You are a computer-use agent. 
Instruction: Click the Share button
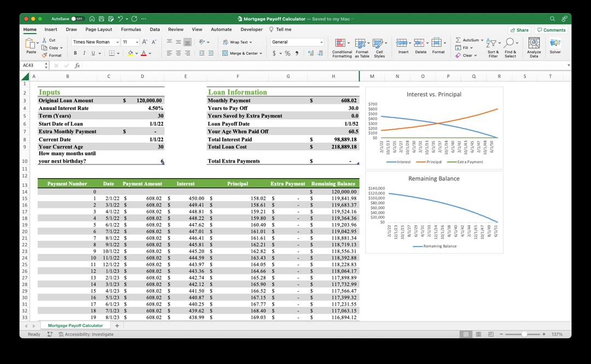518,30
